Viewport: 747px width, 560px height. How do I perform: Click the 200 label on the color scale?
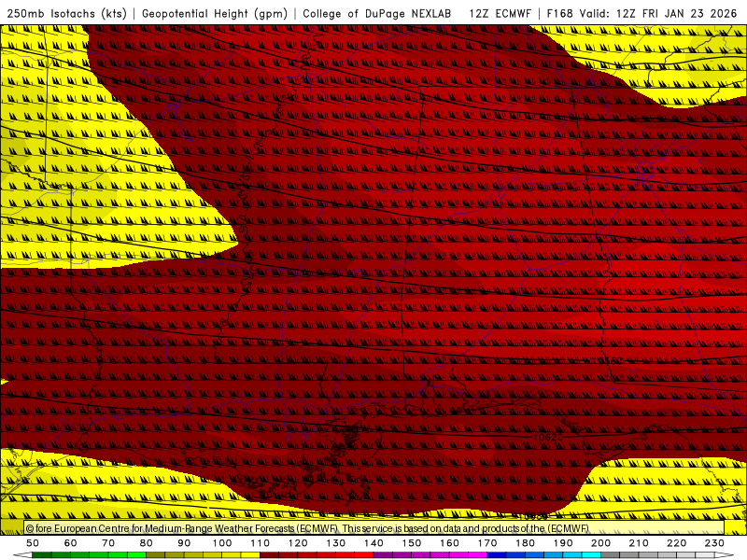(600, 543)
